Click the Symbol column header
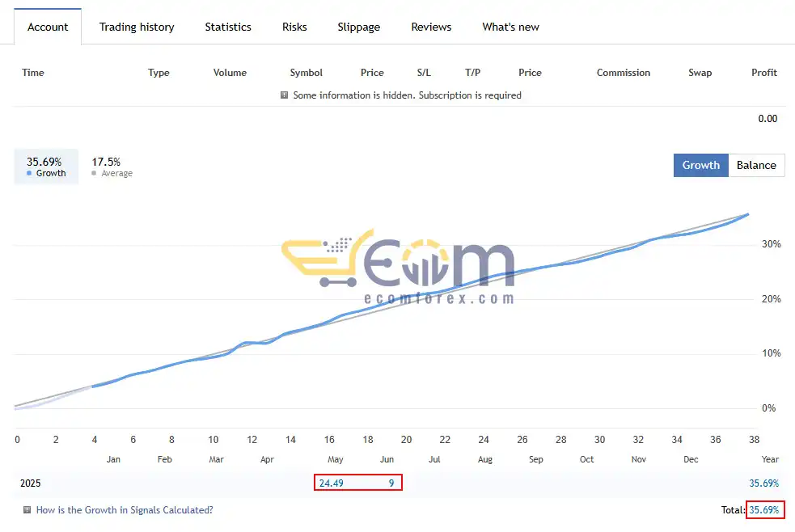The image size is (795, 532). (306, 73)
